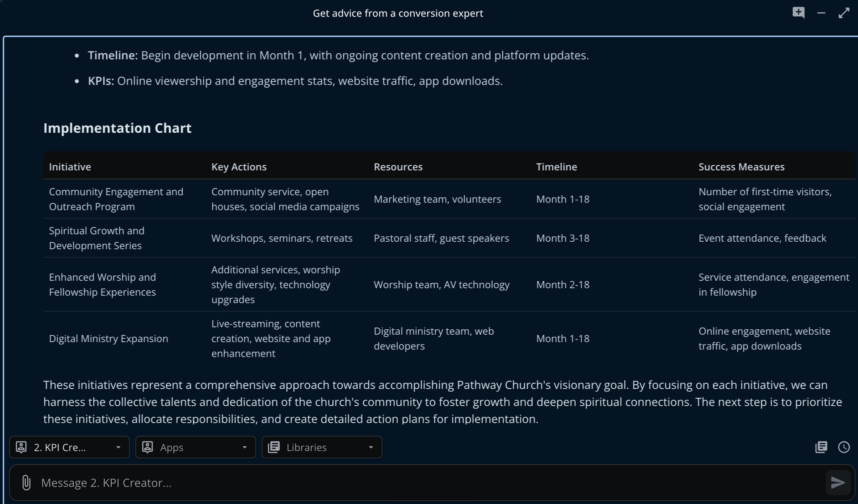Select the Initiative column header

pyautogui.click(x=70, y=167)
